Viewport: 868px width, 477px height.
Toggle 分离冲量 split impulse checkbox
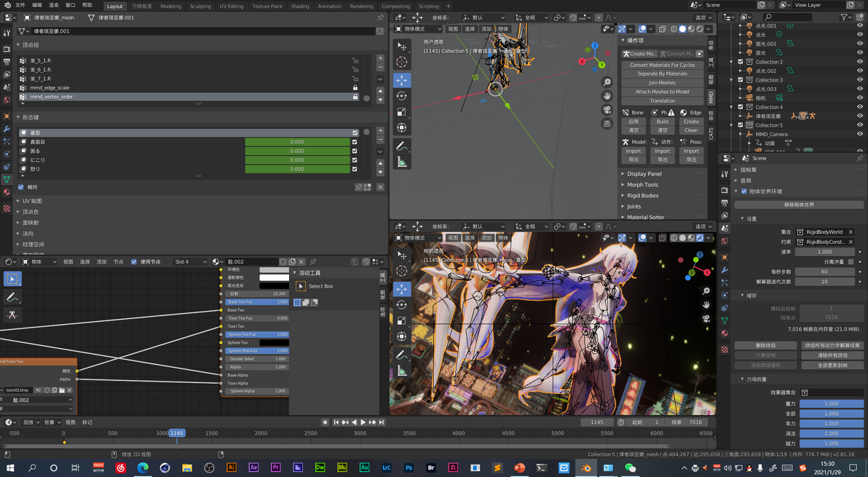pos(851,261)
